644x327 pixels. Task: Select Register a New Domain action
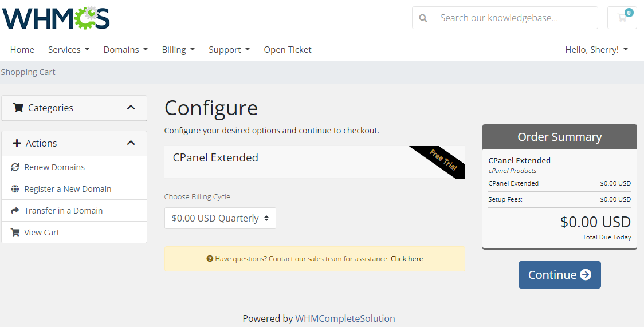click(x=74, y=189)
